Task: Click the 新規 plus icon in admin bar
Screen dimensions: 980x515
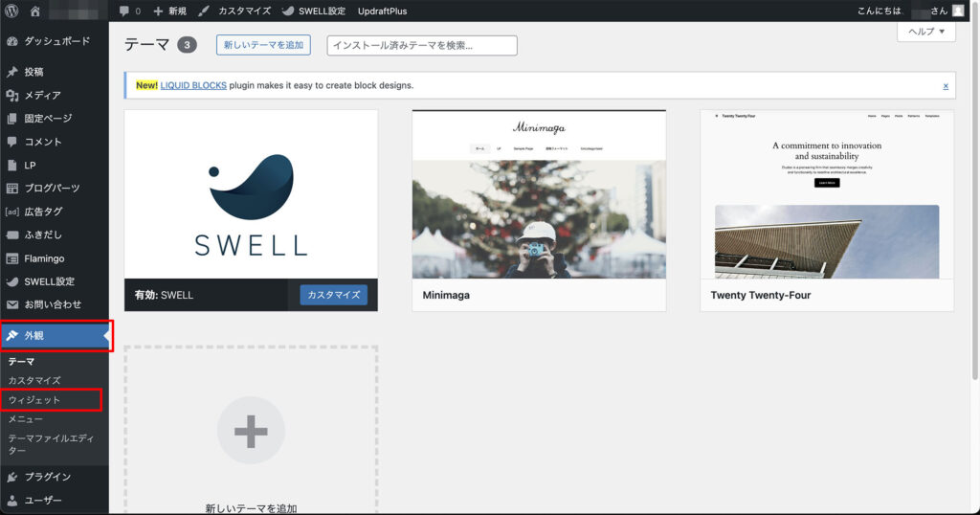Action: [x=158, y=11]
